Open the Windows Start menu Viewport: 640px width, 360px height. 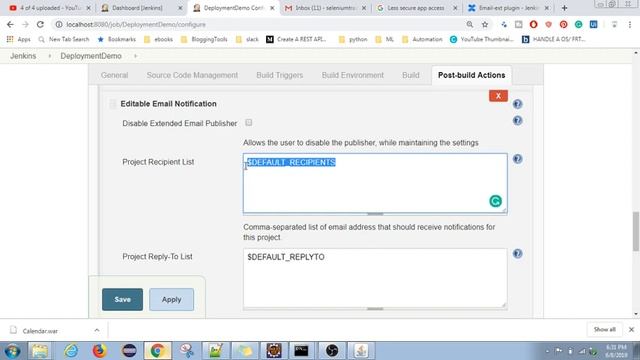click(x=12, y=351)
